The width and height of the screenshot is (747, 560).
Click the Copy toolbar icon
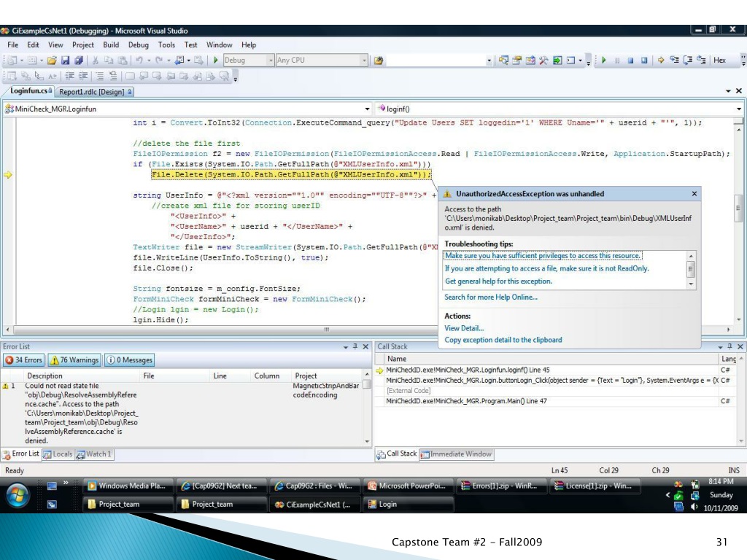109,61
